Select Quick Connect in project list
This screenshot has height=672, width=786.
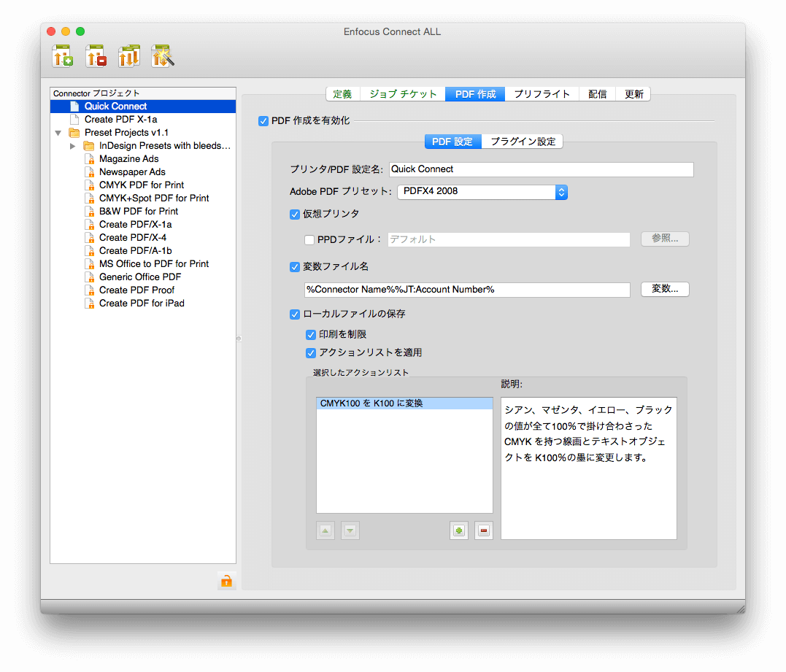click(143, 107)
